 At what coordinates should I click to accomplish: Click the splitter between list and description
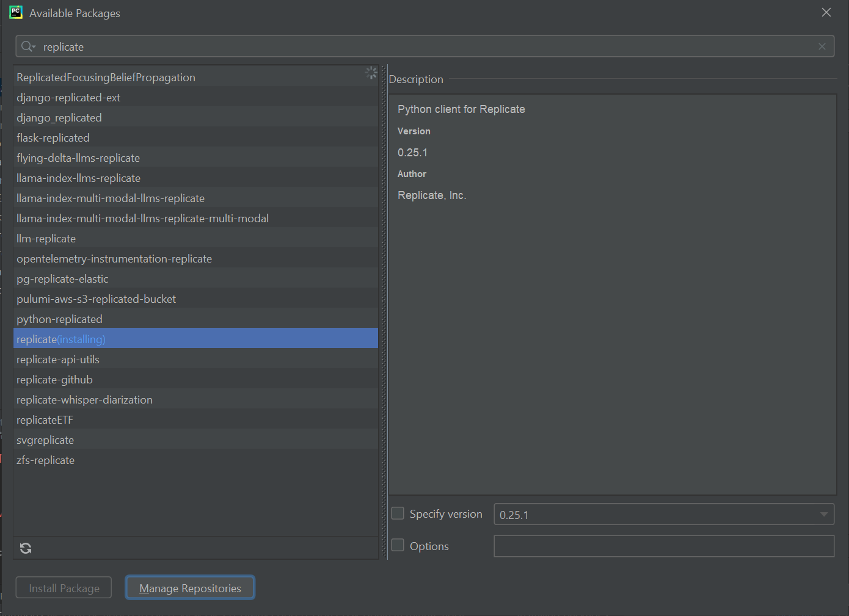coord(384,311)
